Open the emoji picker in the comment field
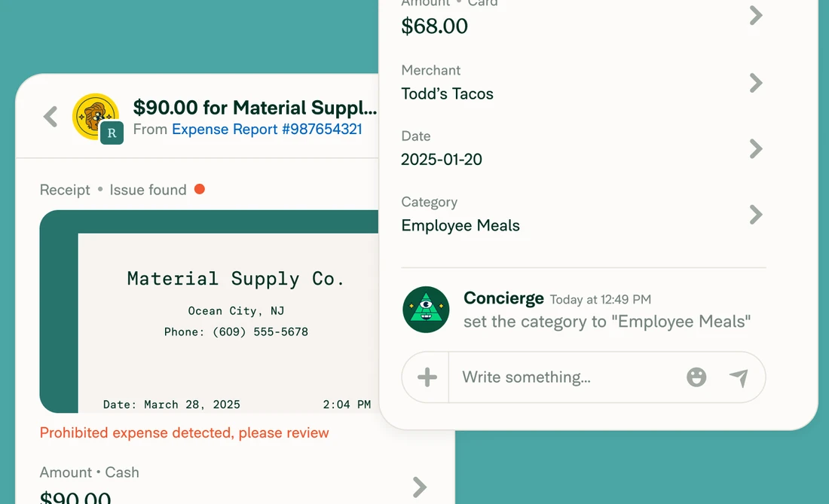Image resolution: width=829 pixels, height=504 pixels. [x=696, y=377]
